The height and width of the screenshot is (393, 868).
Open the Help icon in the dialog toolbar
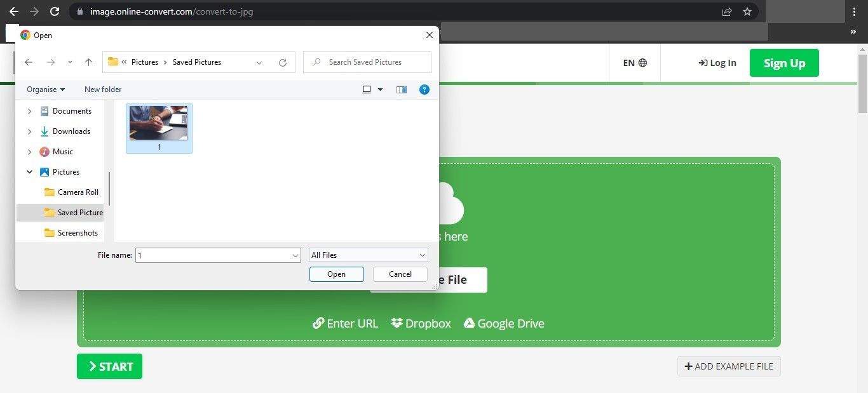click(x=424, y=90)
